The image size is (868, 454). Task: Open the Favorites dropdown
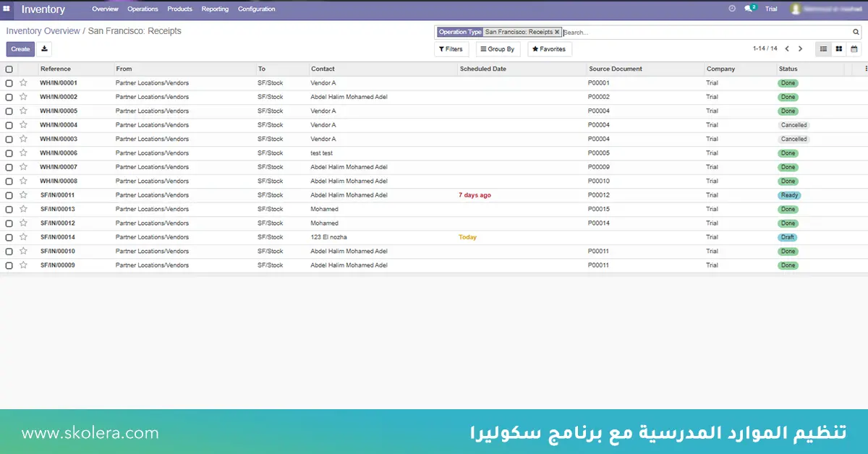[x=550, y=49]
